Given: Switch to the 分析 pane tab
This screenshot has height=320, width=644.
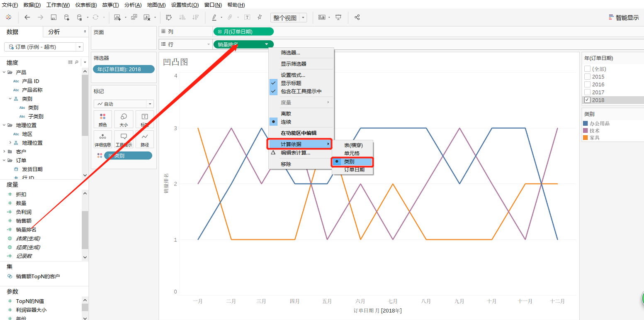Looking at the screenshot, I should (54, 32).
